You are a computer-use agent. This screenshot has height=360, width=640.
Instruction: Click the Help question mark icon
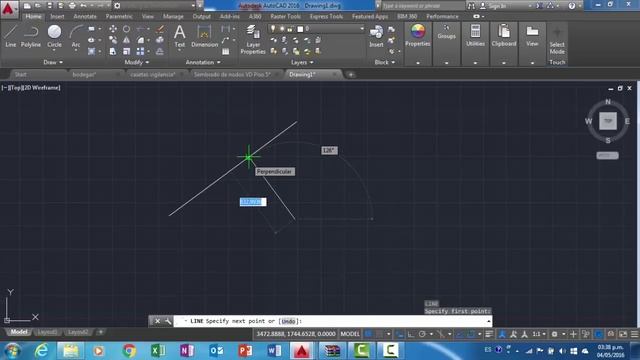571,6
